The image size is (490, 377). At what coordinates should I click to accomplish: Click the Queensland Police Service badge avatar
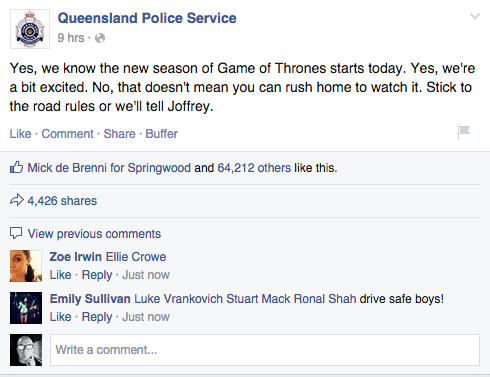(30, 29)
